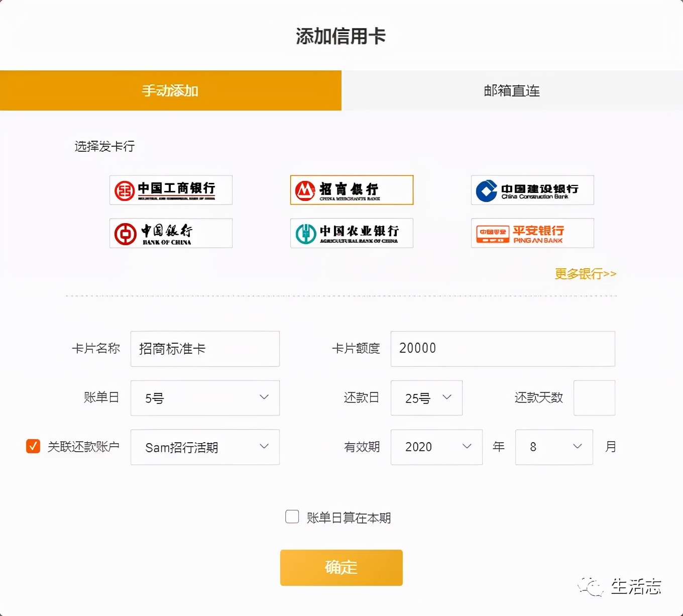Viewport: 683px width, 616px height.
Task: Select the 中国工商银行 bank logo
Action: [171, 190]
